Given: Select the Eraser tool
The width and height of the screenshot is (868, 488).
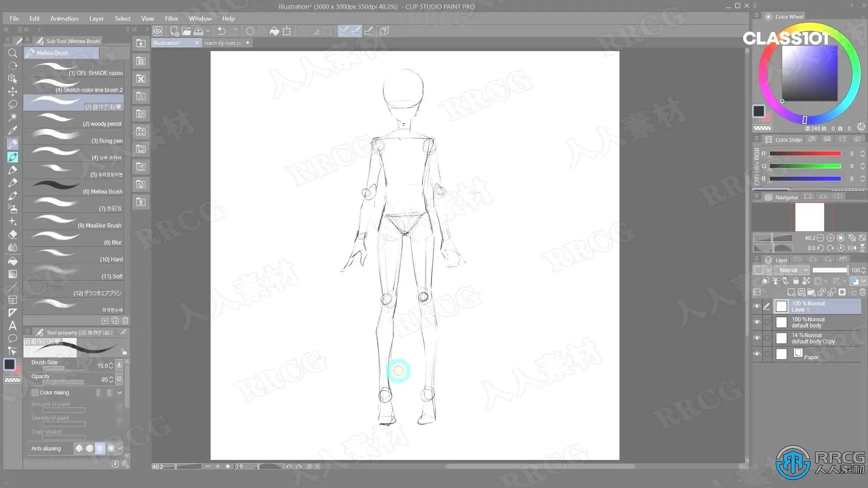Looking at the screenshot, I should [13, 235].
